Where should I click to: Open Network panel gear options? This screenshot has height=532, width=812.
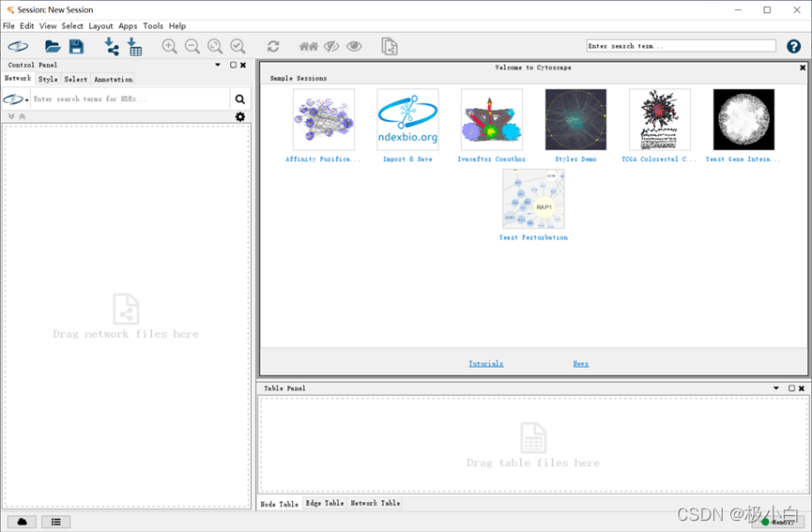[x=239, y=116]
